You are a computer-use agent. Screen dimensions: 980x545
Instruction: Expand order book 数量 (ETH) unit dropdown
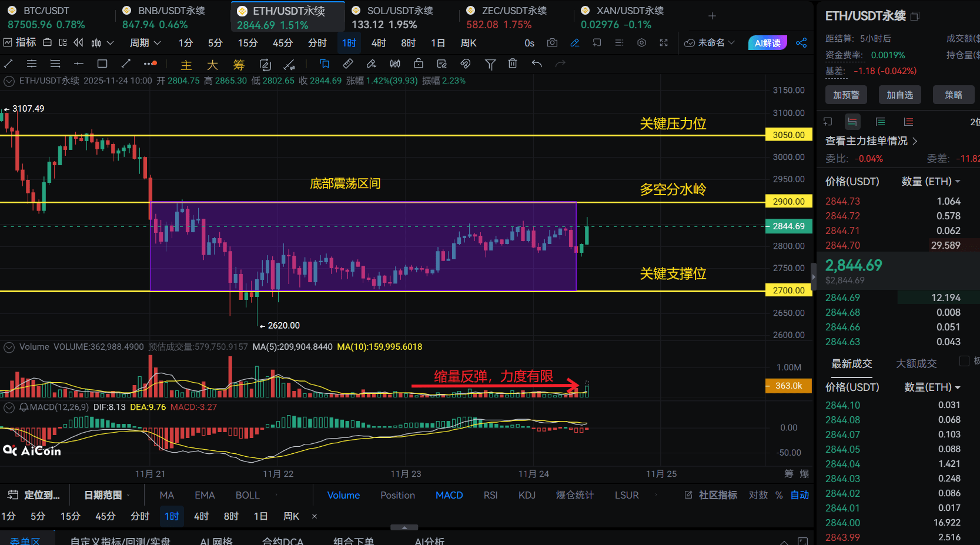click(931, 181)
